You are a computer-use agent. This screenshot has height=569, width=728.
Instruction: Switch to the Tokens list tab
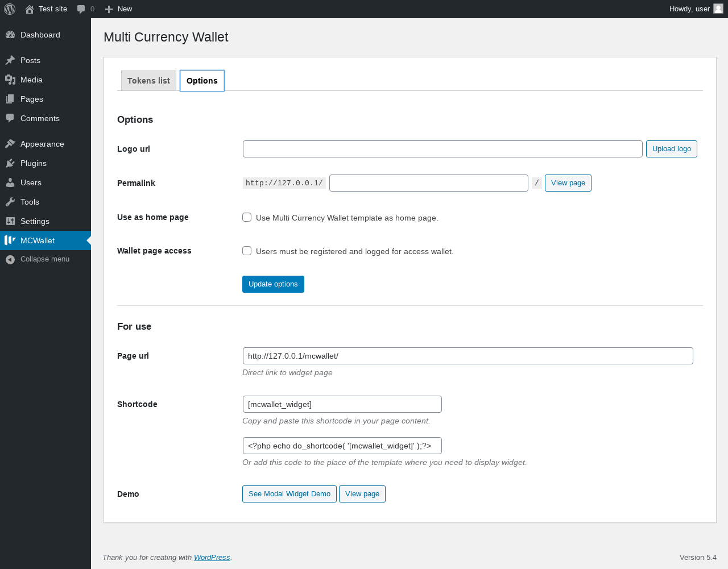[148, 81]
